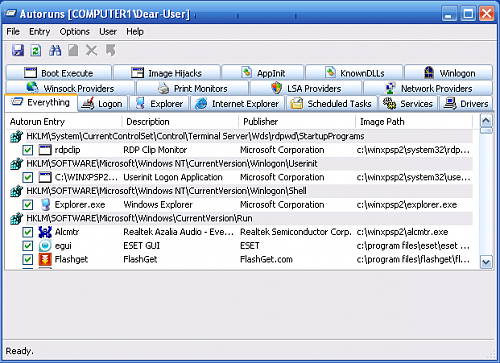Click the Find binoculars toolbar icon
Viewport: 500px width, 363px height.
pyautogui.click(x=55, y=50)
